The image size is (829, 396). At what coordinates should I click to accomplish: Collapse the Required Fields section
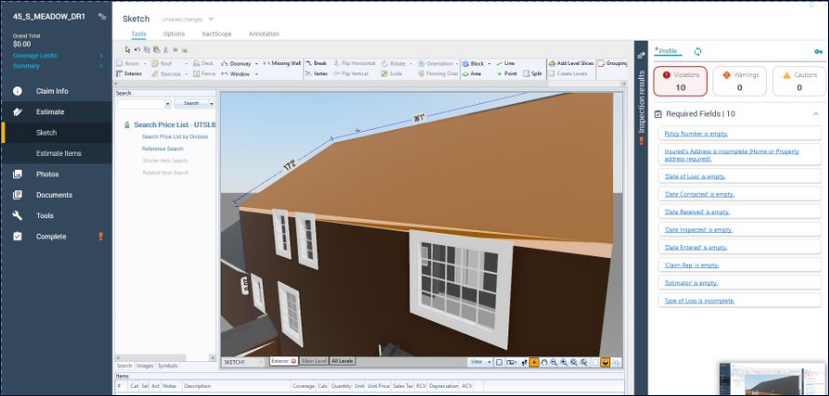816,114
